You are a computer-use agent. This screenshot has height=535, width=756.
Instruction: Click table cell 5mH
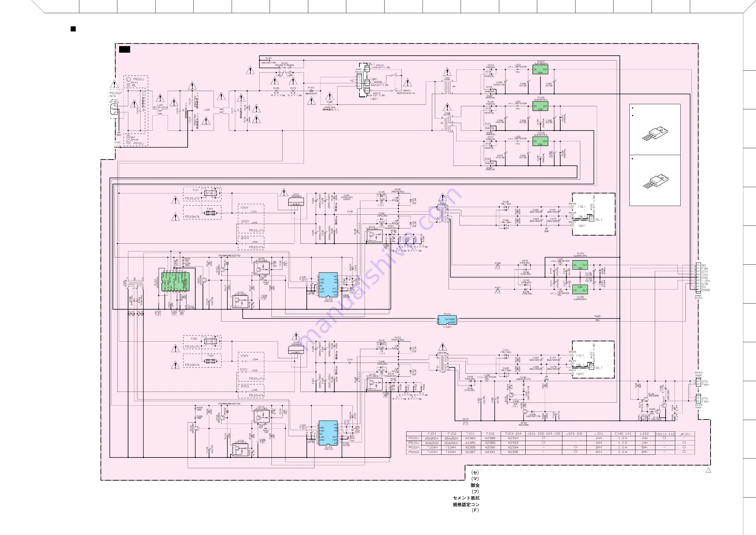(644, 447)
